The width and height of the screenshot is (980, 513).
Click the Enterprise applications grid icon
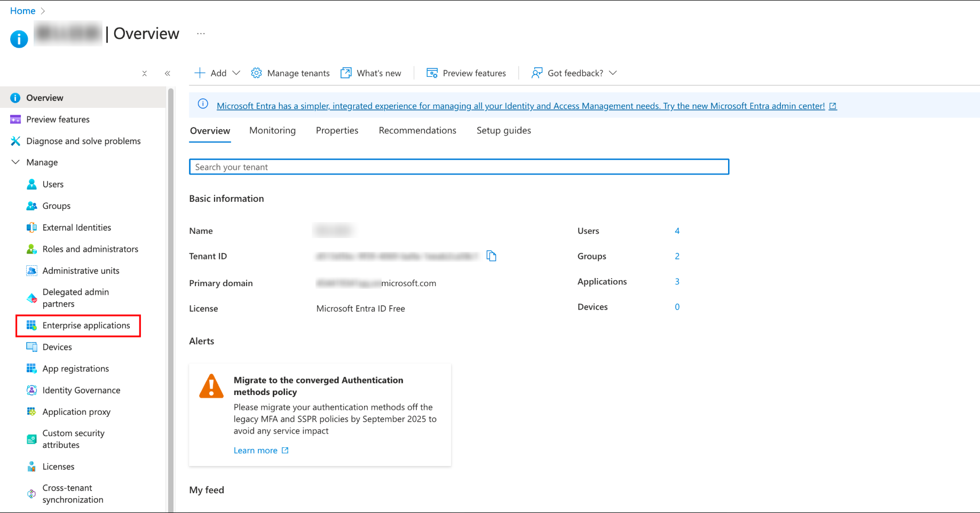(31, 326)
